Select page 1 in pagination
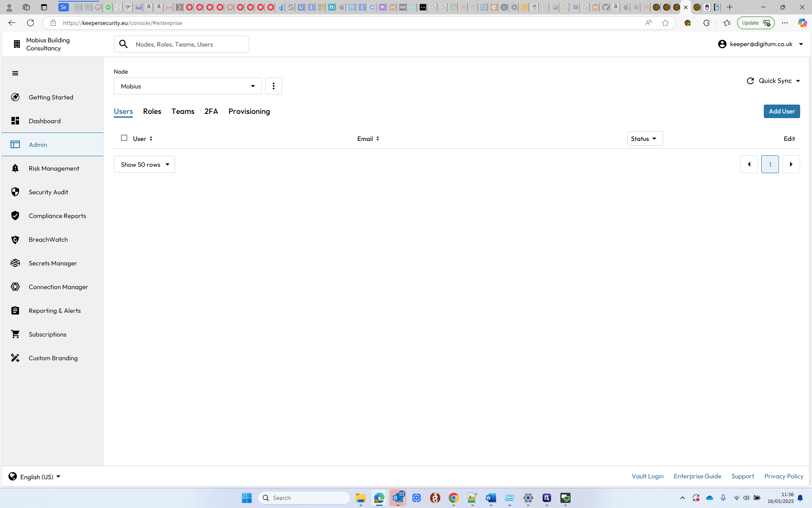 [770, 164]
